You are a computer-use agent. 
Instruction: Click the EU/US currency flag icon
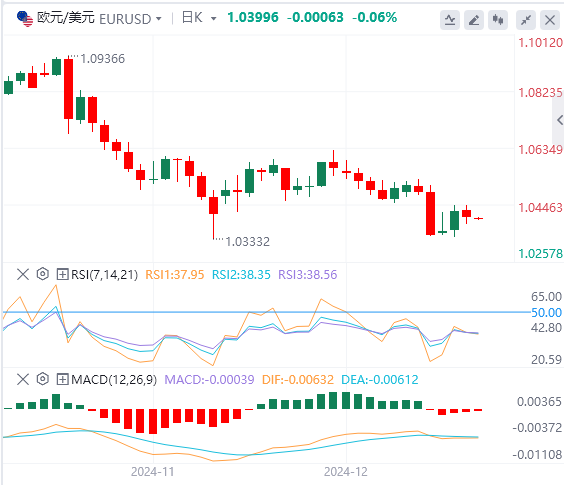coord(25,18)
